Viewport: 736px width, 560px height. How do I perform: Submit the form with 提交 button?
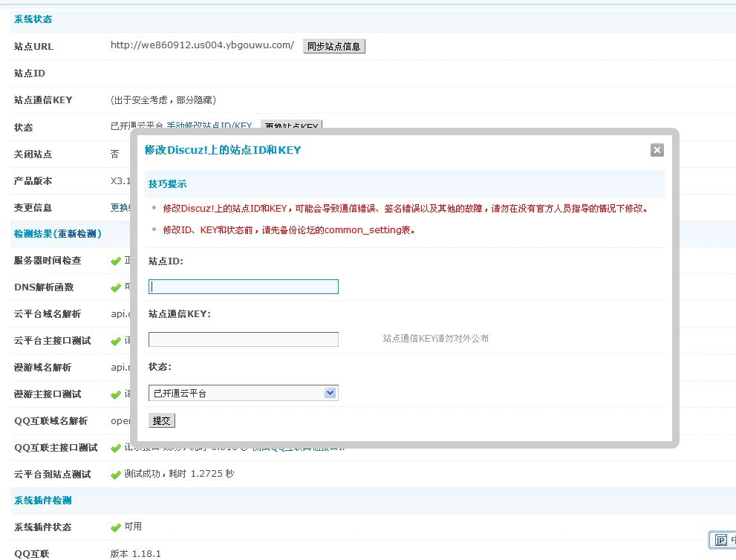161,420
